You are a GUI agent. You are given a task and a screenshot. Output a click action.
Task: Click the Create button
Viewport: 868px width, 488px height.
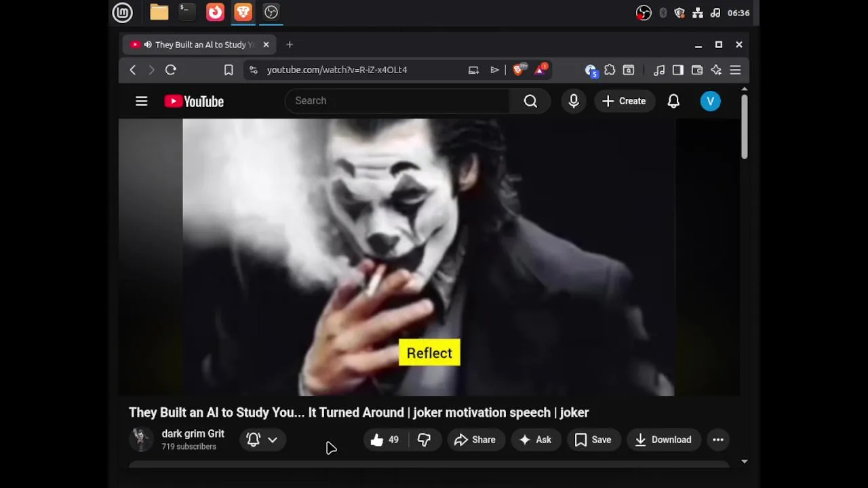coord(625,101)
